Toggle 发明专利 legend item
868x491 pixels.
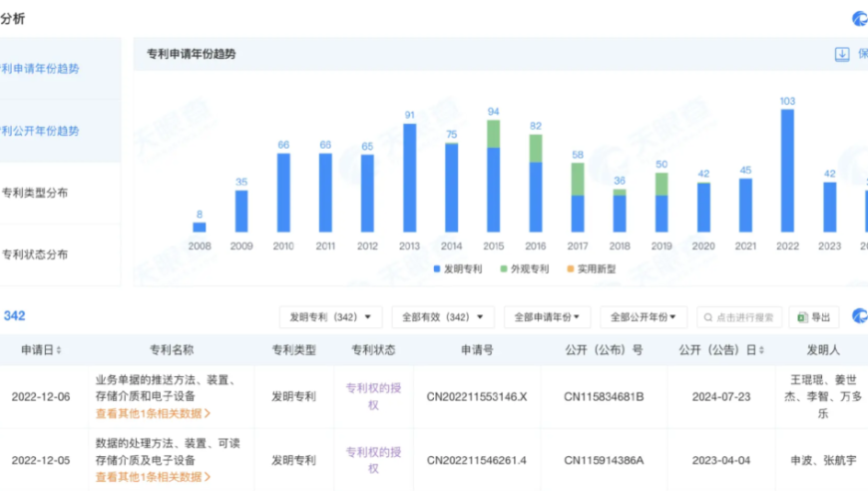tap(458, 269)
